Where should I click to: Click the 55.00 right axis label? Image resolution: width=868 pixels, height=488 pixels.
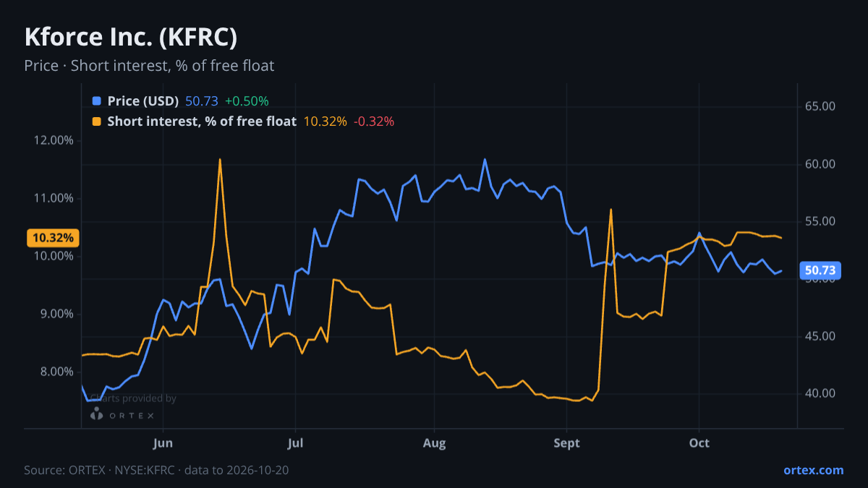point(820,221)
